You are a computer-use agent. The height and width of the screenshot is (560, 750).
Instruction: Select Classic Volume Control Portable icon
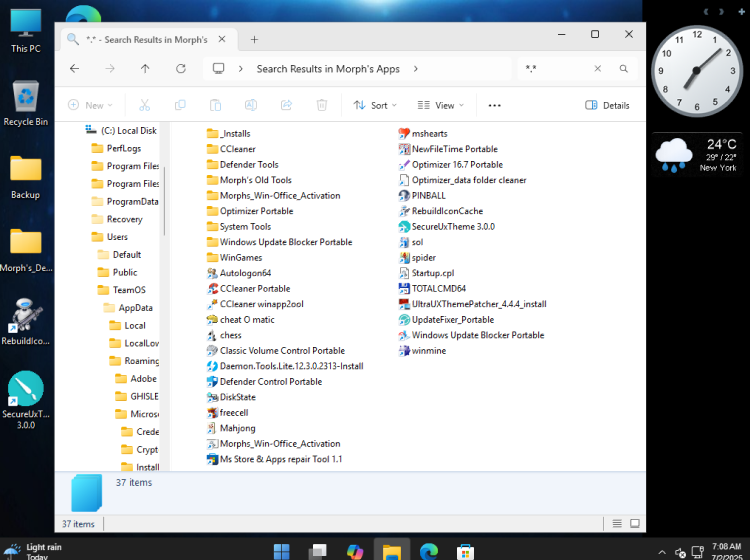point(212,351)
